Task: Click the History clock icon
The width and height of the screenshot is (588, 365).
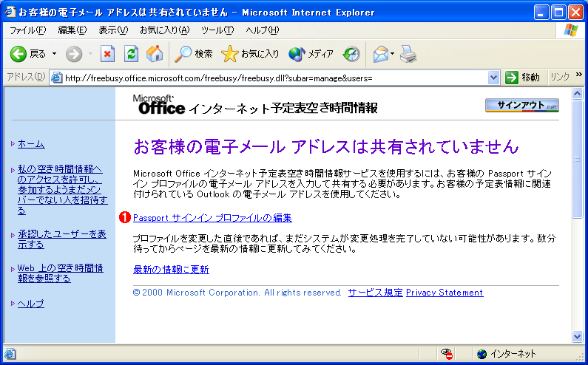Action: (351, 55)
